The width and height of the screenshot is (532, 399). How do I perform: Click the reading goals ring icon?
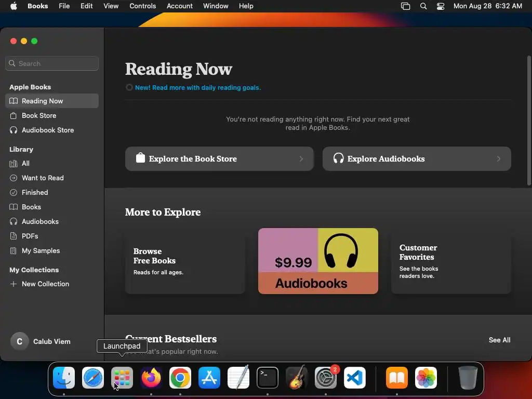point(129,87)
